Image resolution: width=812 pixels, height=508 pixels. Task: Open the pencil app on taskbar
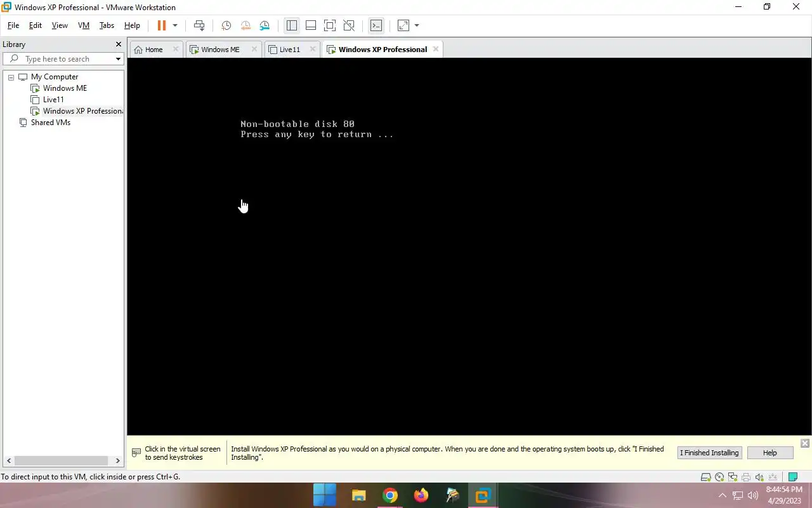click(452, 495)
